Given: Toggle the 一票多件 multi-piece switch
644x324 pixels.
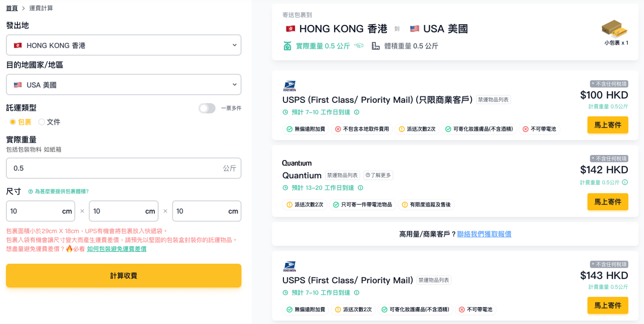Looking at the screenshot, I should 207,108.
